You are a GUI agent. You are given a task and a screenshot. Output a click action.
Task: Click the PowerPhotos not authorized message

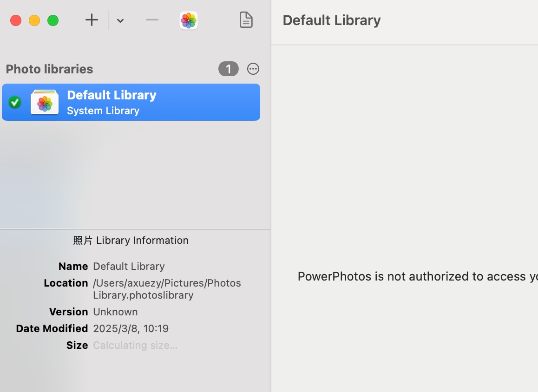tap(418, 276)
